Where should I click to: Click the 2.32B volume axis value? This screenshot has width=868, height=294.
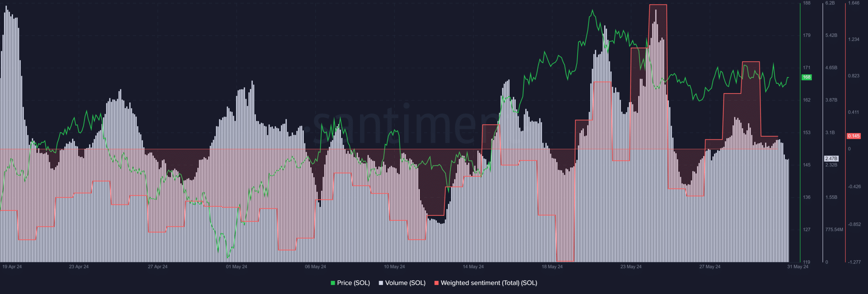coord(831,165)
